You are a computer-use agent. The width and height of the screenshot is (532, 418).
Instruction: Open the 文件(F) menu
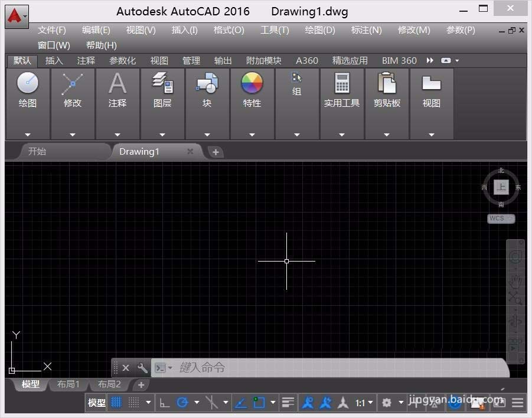coord(52,30)
